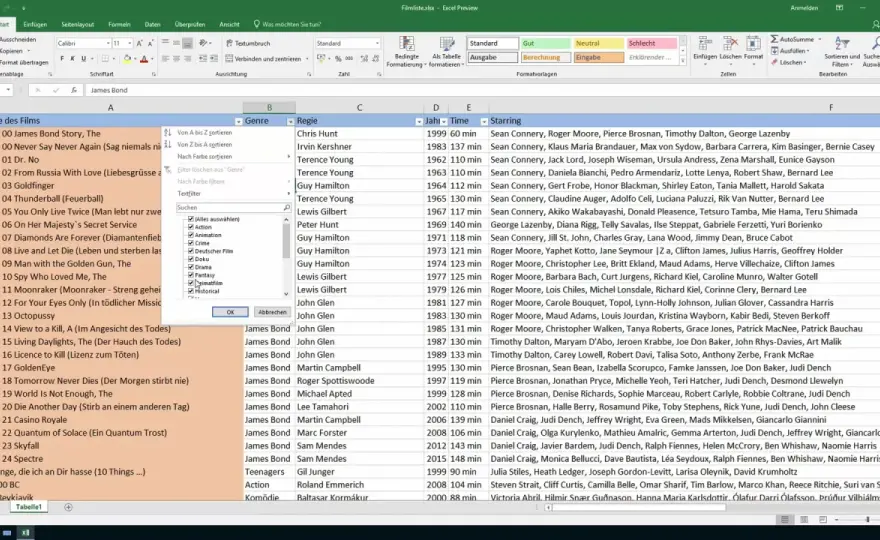Click the search magnifier in Suchen box

286,208
